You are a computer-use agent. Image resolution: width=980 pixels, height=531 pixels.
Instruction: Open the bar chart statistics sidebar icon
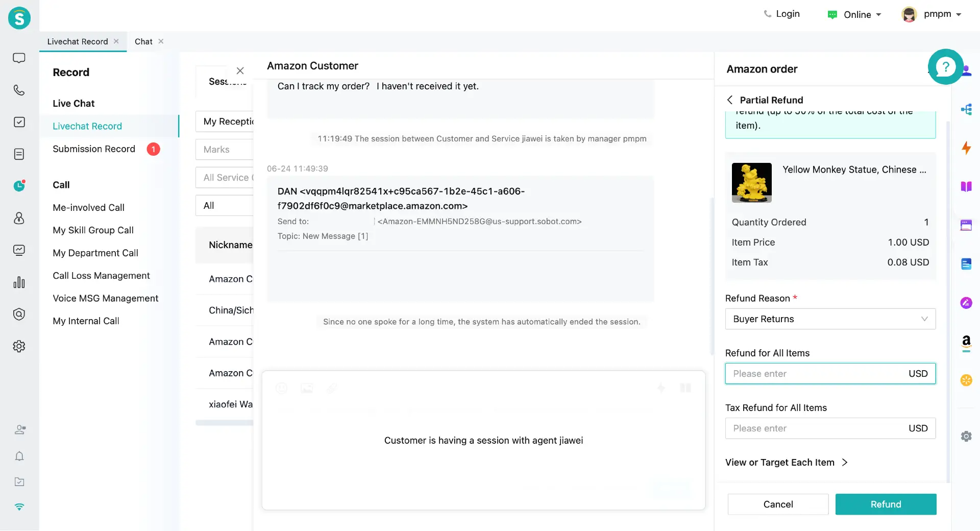(19, 282)
